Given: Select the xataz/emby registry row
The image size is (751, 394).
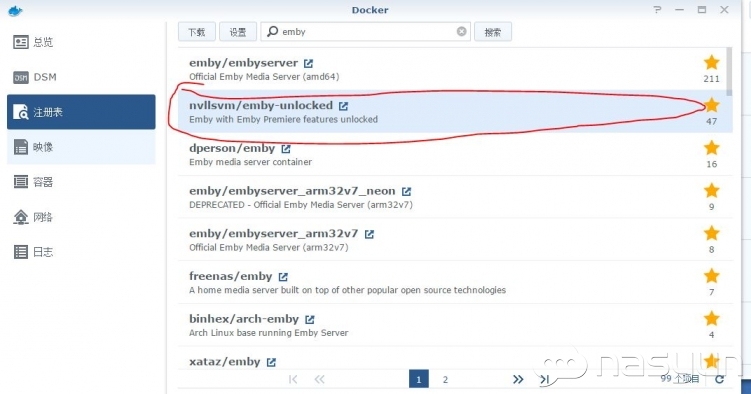Looking at the screenshot, I should point(455,358).
